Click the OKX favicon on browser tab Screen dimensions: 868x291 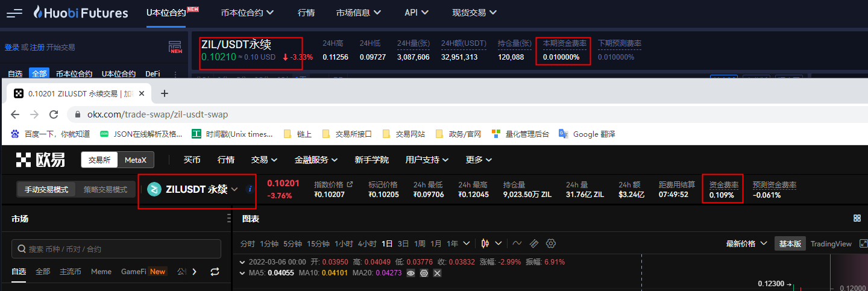[x=19, y=93]
